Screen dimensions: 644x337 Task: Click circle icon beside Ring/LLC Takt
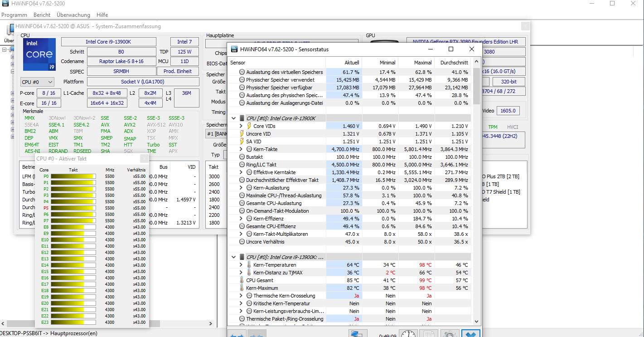click(242, 165)
